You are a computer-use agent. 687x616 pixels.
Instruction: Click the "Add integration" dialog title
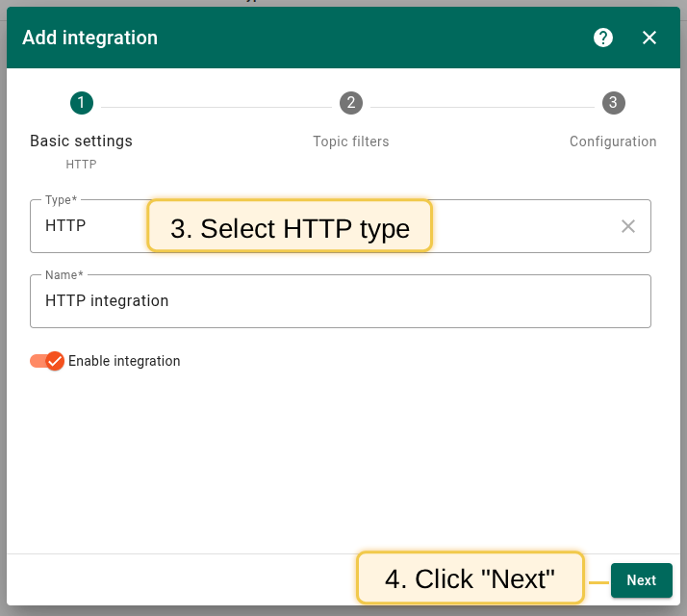90,38
